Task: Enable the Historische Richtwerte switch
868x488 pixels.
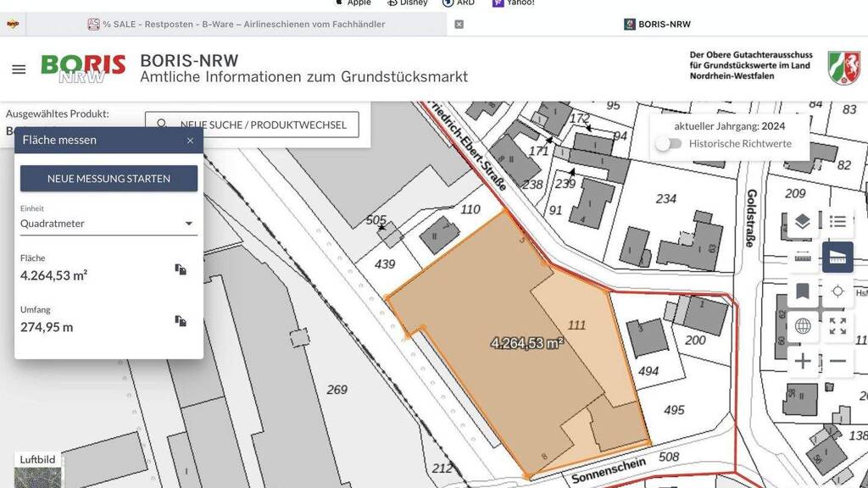Action: (669, 144)
